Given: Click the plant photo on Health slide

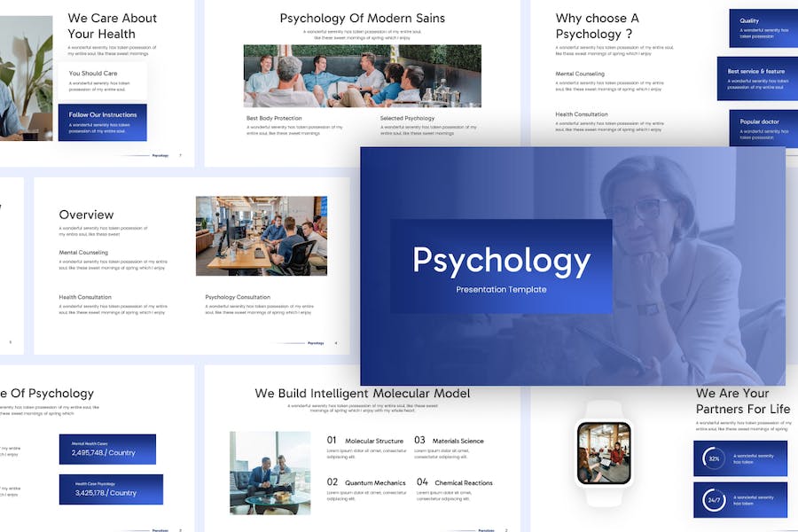Looking at the screenshot, I should click(26, 78).
